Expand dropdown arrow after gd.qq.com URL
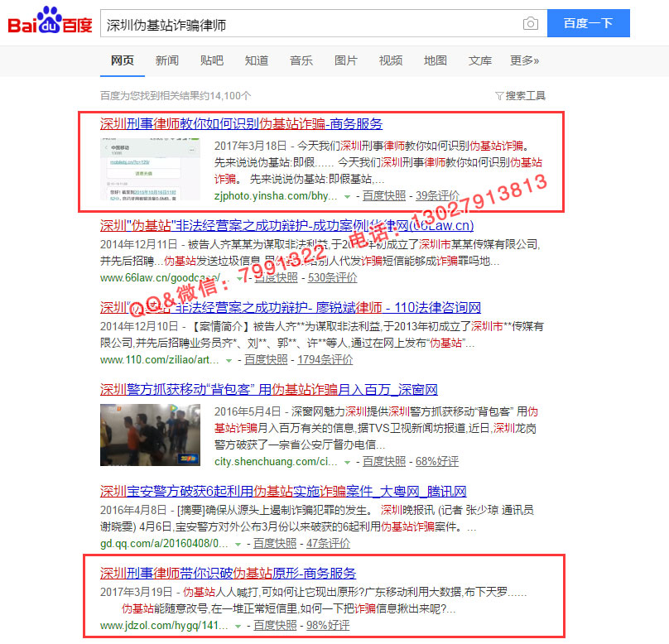This screenshot has width=669, height=644. point(238,544)
